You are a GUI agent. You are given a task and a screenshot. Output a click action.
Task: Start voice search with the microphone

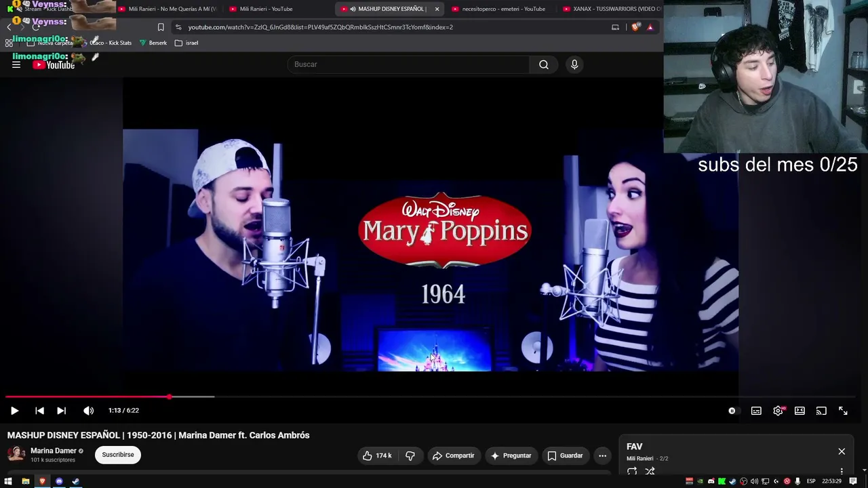pyautogui.click(x=574, y=64)
